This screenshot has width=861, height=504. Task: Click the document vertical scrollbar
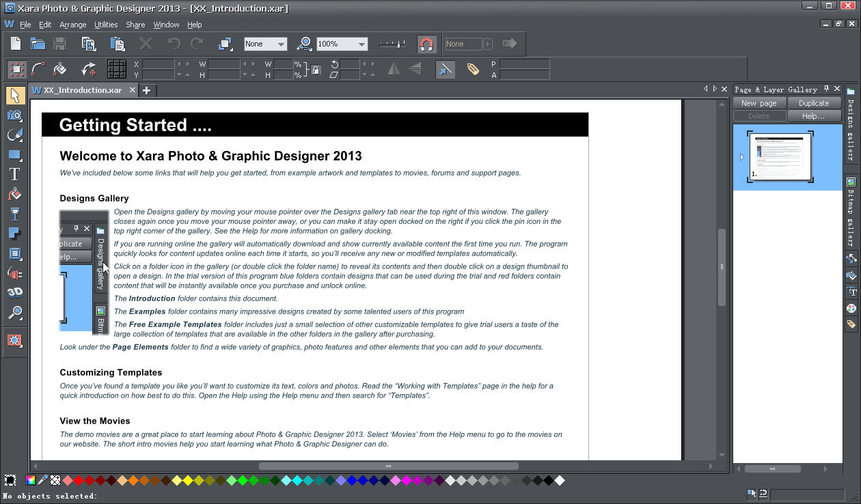point(722,267)
